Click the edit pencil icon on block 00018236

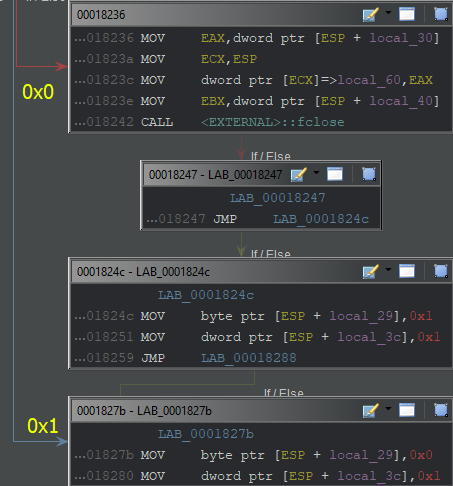pyautogui.click(x=371, y=15)
